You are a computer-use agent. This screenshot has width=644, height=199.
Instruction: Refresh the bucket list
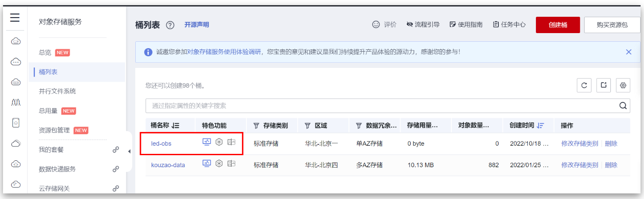584,85
